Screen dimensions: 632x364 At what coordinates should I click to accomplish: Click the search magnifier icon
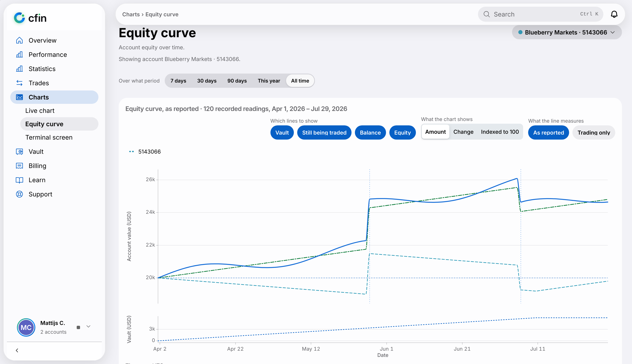[487, 14]
